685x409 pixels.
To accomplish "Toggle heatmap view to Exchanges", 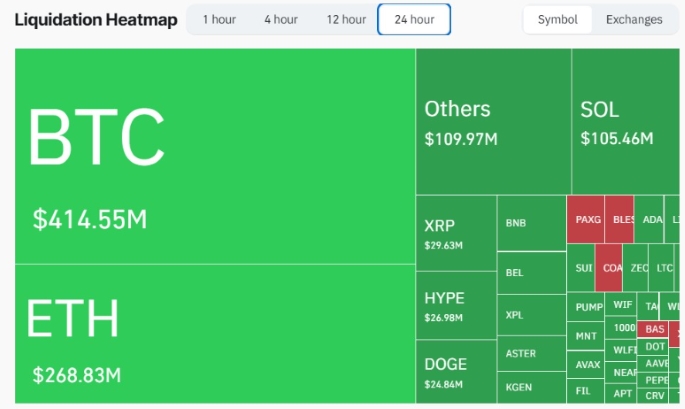I will [634, 19].
